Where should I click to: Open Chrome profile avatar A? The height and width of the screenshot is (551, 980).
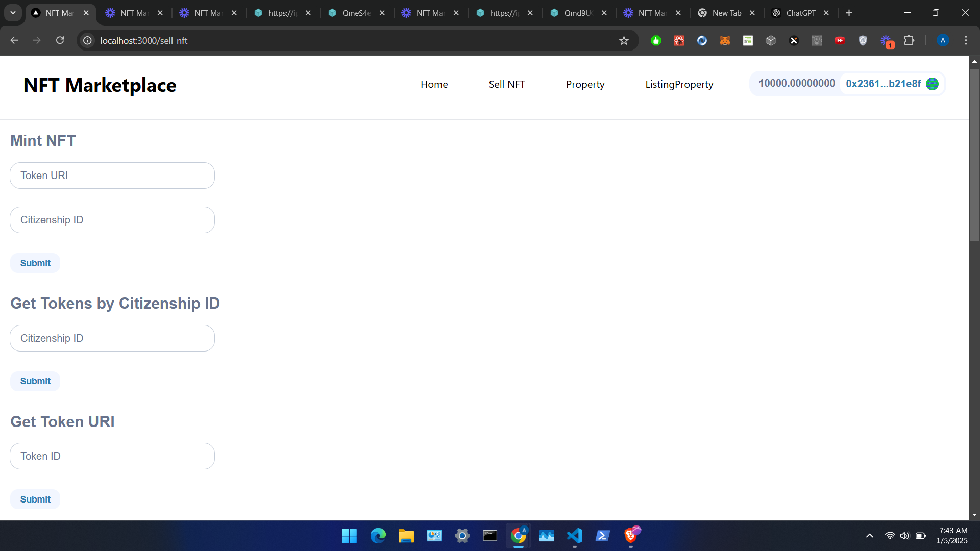tap(943, 40)
